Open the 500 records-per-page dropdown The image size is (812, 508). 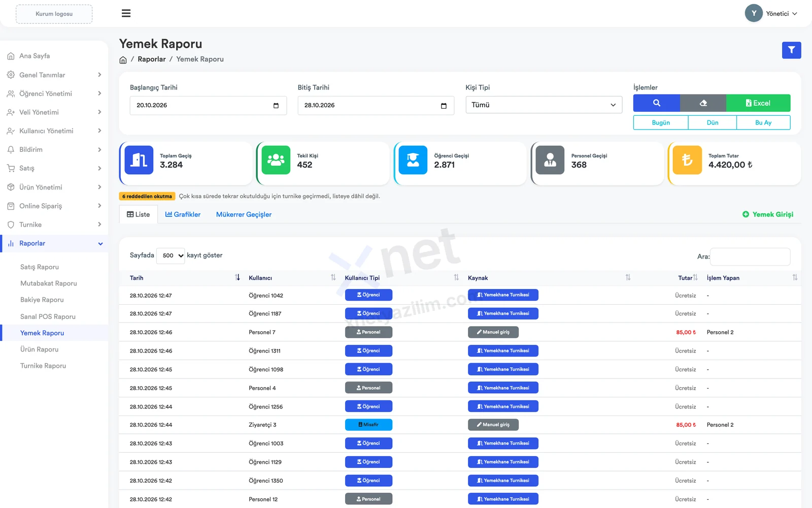[171, 256]
